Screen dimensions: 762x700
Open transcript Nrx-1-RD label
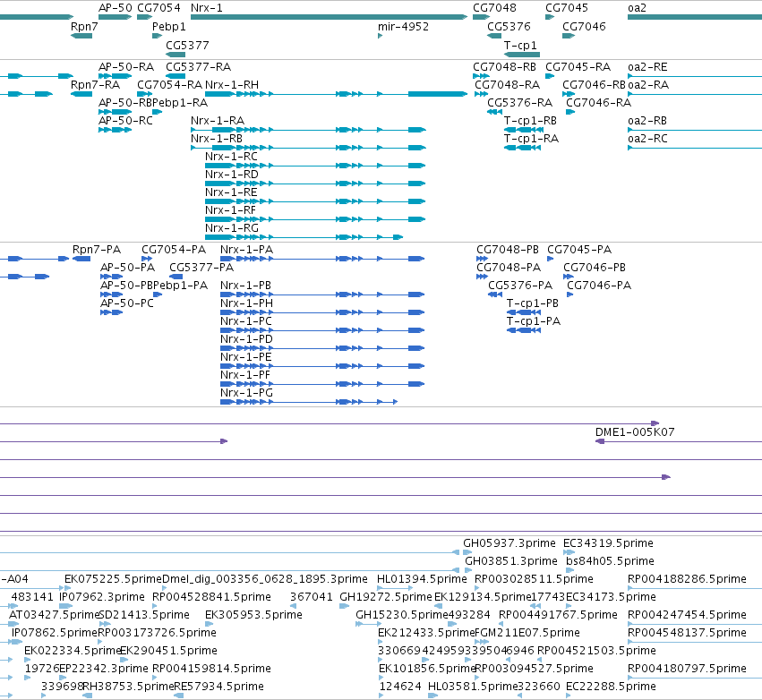232,175
